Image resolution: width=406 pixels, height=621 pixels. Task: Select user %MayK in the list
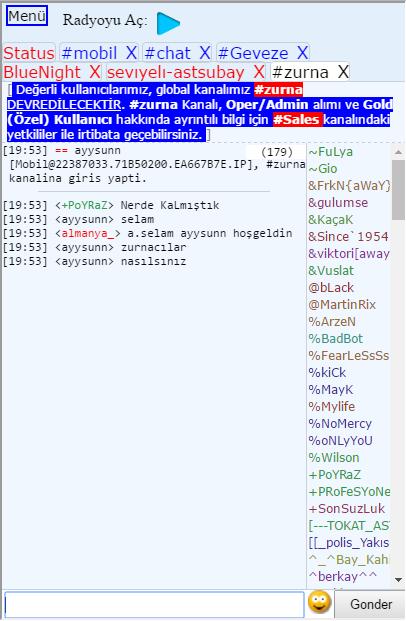[x=331, y=390]
